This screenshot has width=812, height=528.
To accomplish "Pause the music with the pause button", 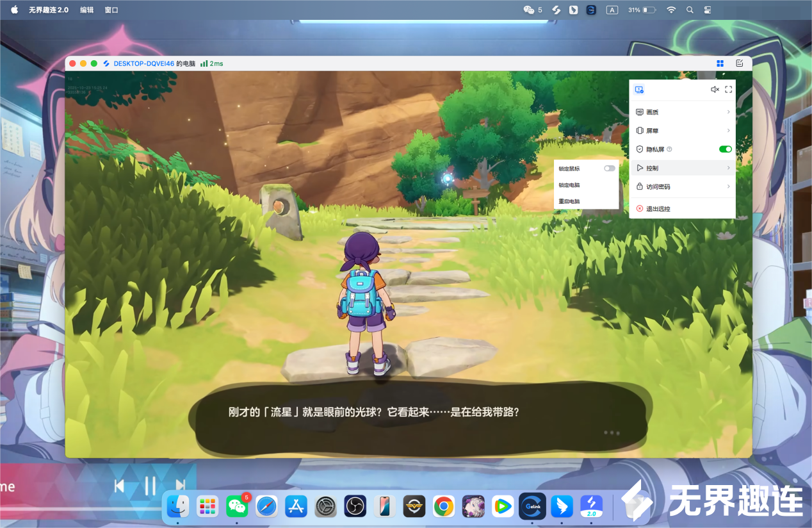I will tap(150, 486).
